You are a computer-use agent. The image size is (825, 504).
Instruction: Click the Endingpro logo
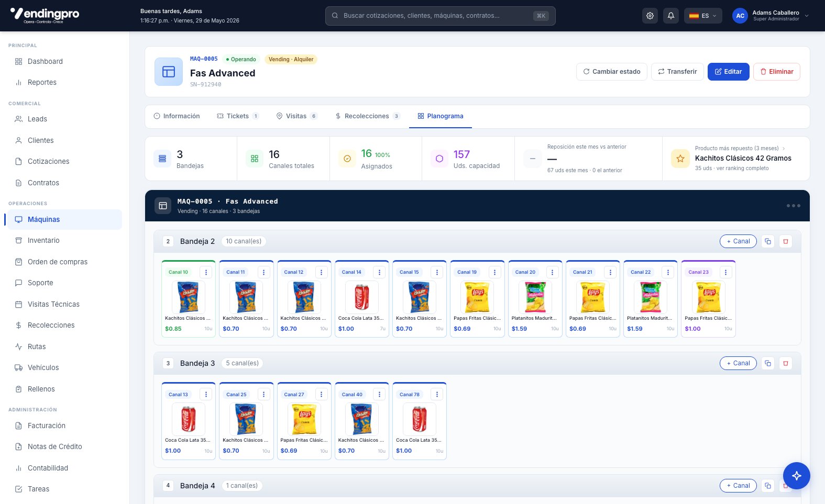[x=45, y=15]
